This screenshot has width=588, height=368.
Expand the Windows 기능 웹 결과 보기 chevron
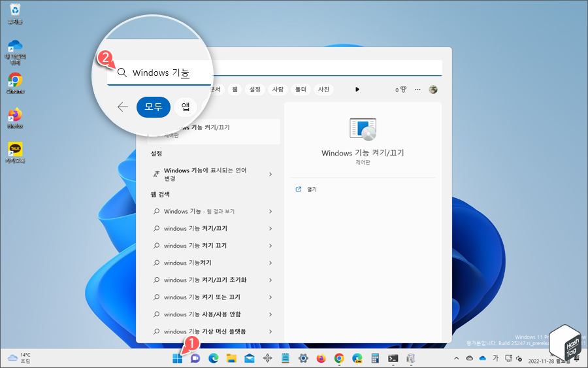click(x=270, y=211)
